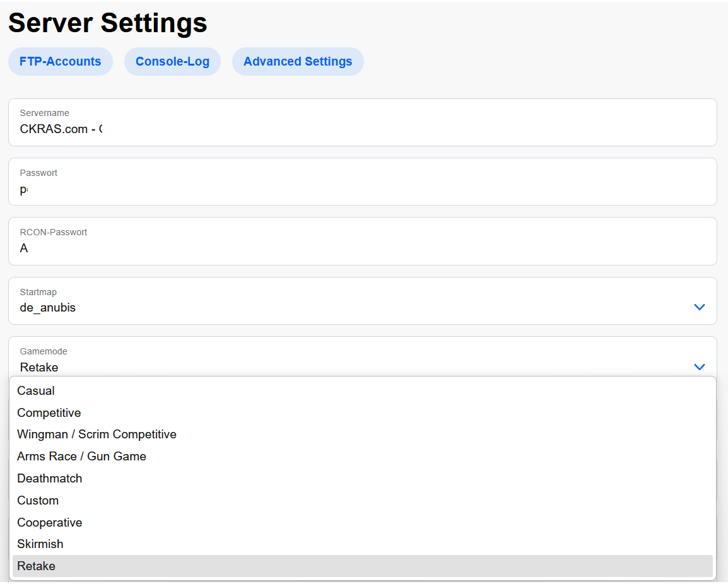Image resolution: width=728 pixels, height=584 pixels.
Task: Open the Console-Log page
Action: pos(172,61)
